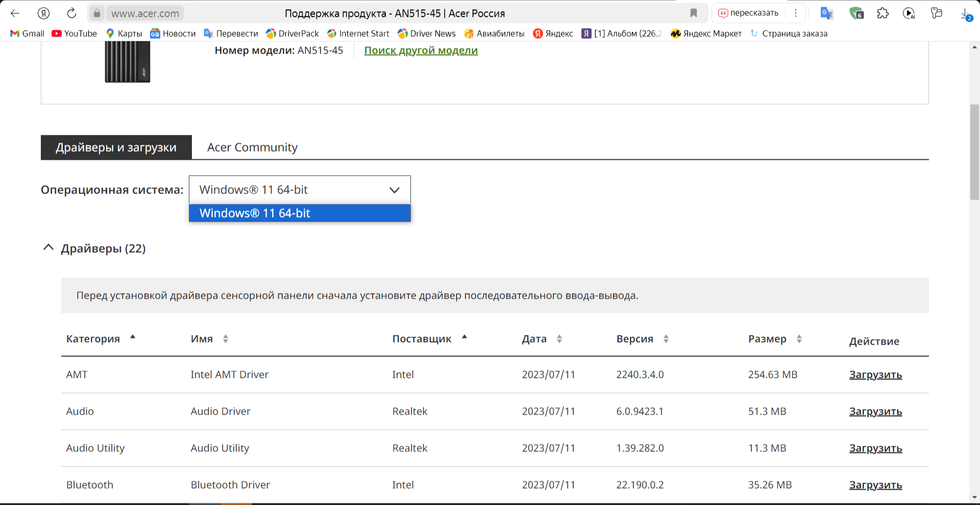Click the Bluetooth Driver name cell
The image size is (980, 505).
(230, 485)
